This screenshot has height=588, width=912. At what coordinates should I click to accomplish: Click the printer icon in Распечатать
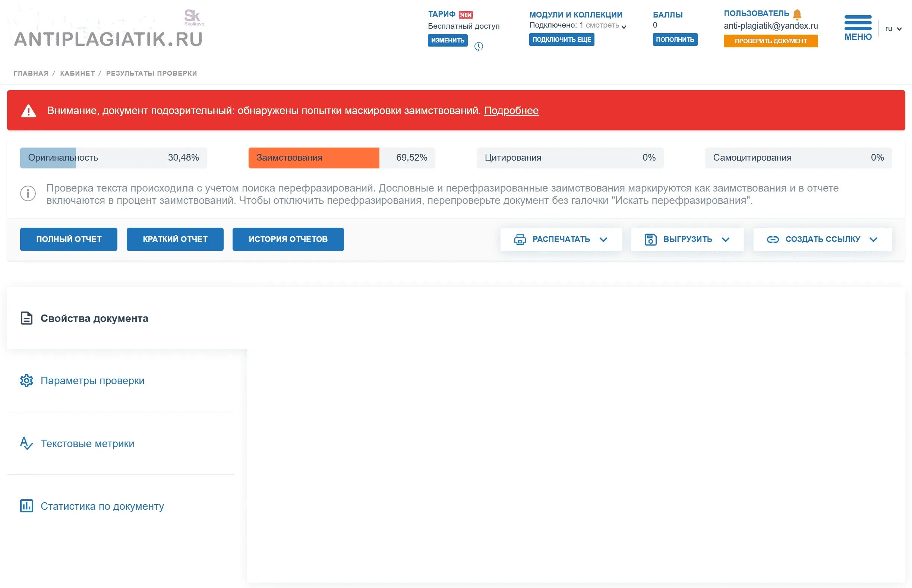click(520, 239)
